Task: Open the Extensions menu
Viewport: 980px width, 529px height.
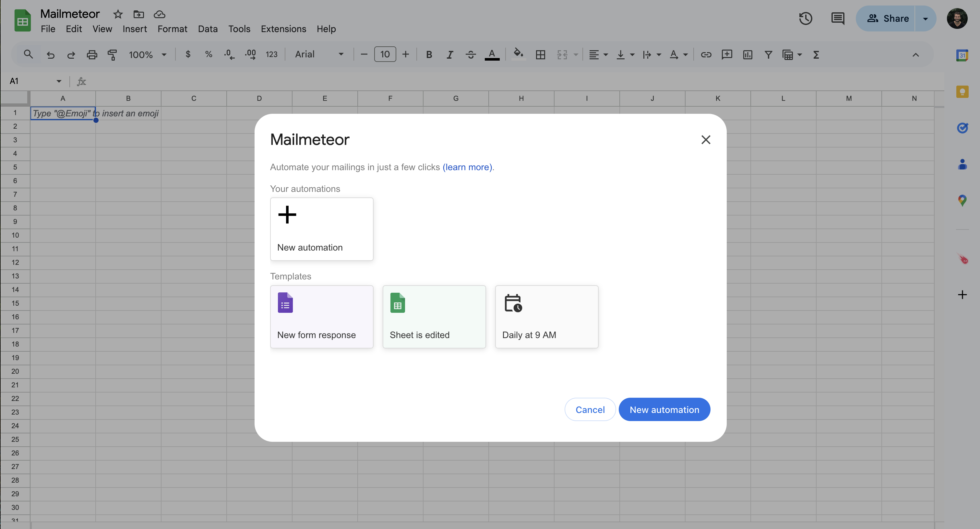Action: (283, 29)
